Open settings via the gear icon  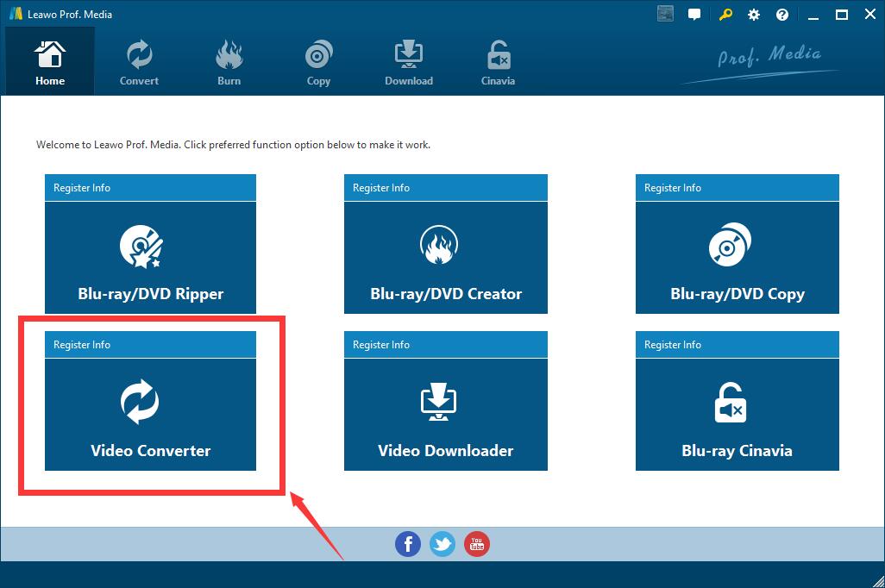pyautogui.click(x=754, y=15)
